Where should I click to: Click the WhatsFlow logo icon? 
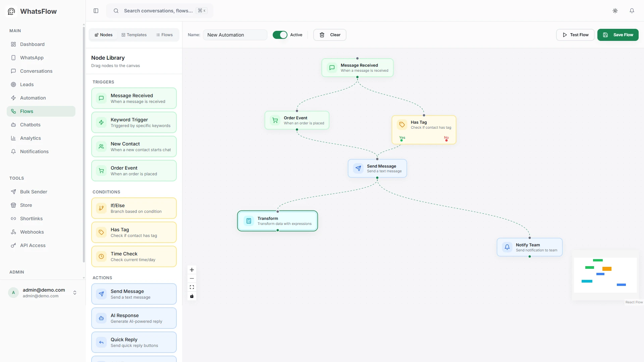11,11
